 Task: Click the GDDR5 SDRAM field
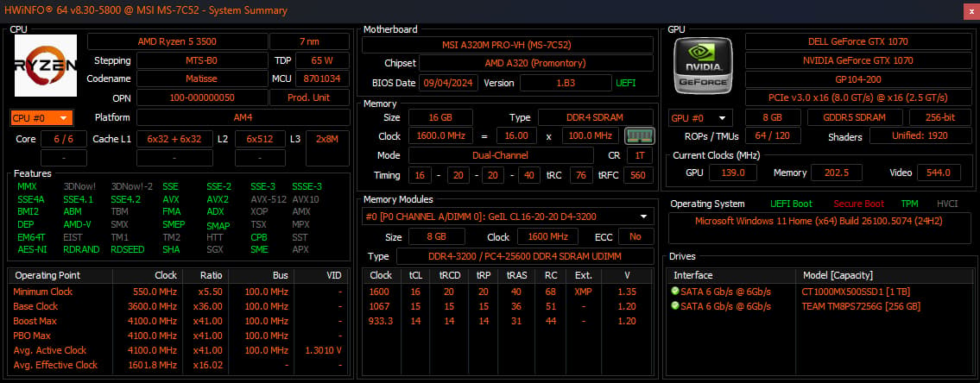click(855, 117)
